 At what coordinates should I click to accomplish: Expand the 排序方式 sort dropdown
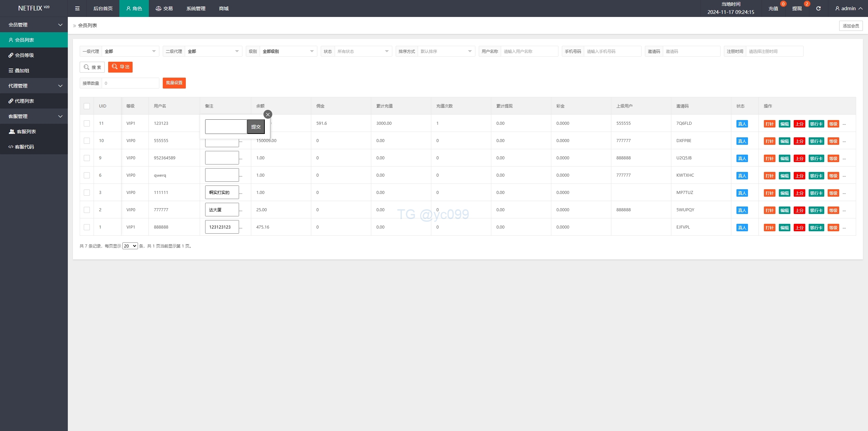click(x=446, y=51)
